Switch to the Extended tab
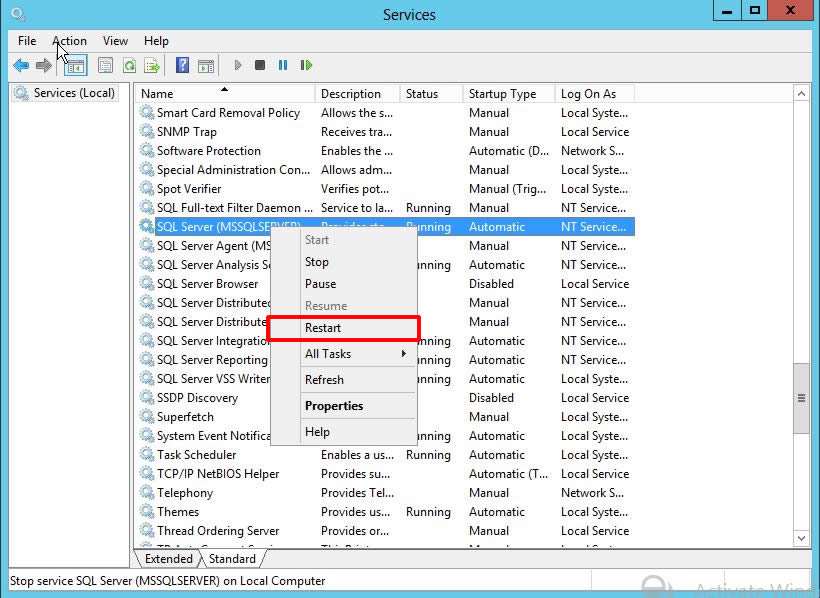This screenshot has height=598, width=820. (169, 559)
